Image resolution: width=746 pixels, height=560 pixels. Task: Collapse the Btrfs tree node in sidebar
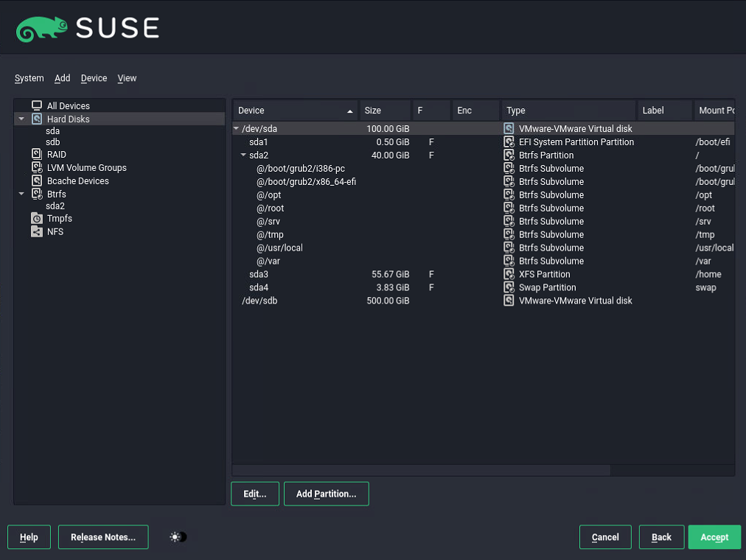pyautogui.click(x=21, y=194)
